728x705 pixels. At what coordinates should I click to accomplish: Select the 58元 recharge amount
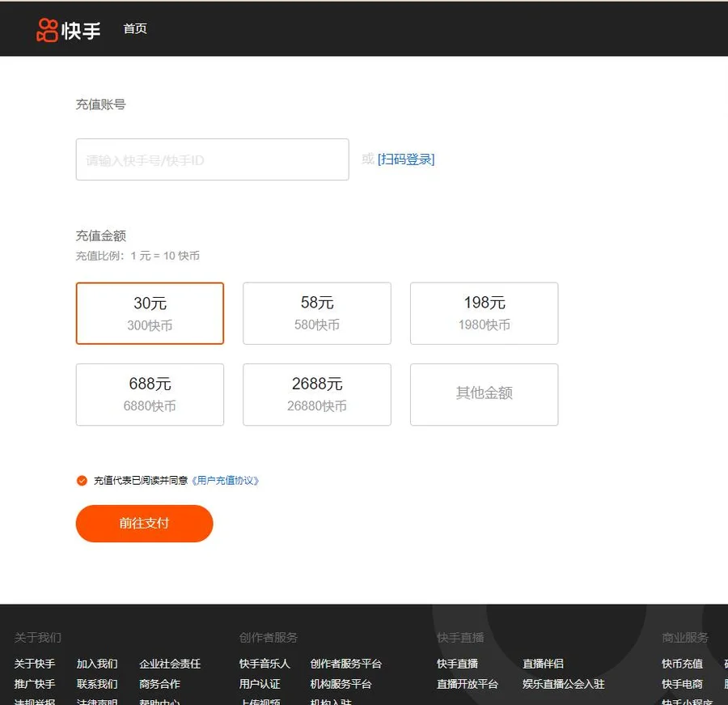317,313
